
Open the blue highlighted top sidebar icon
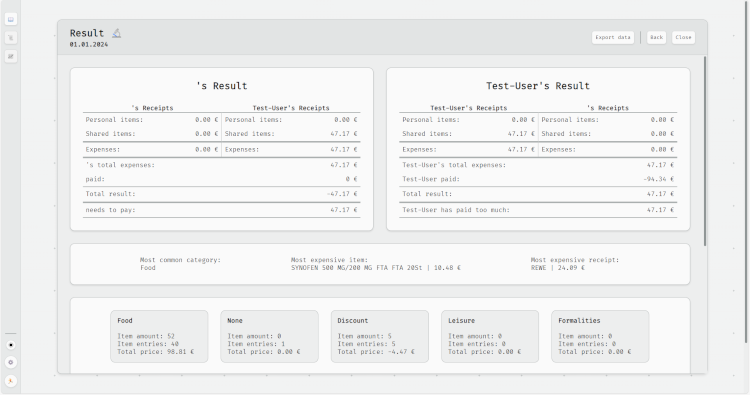click(x=11, y=19)
